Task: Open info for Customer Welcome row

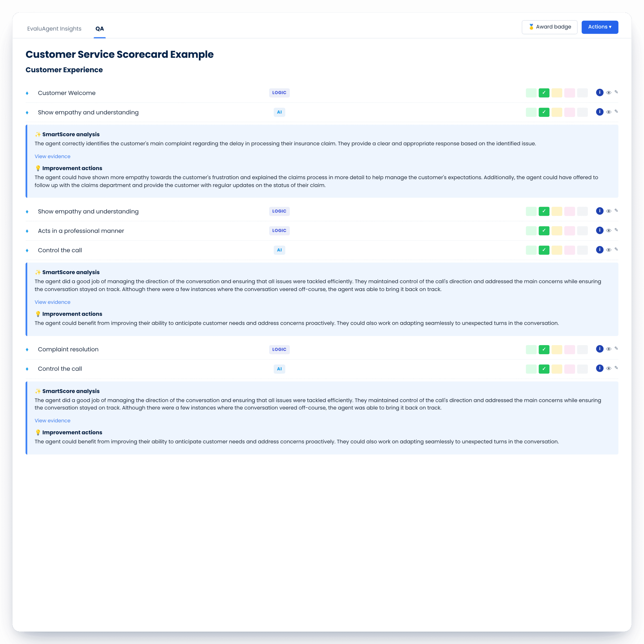Action: pos(599,92)
